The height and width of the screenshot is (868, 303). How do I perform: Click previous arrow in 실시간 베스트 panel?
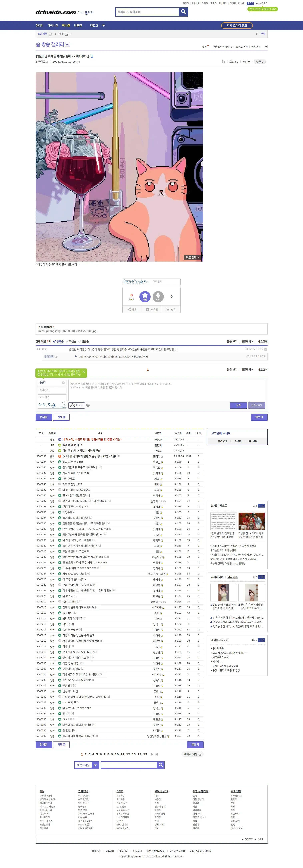point(260,506)
